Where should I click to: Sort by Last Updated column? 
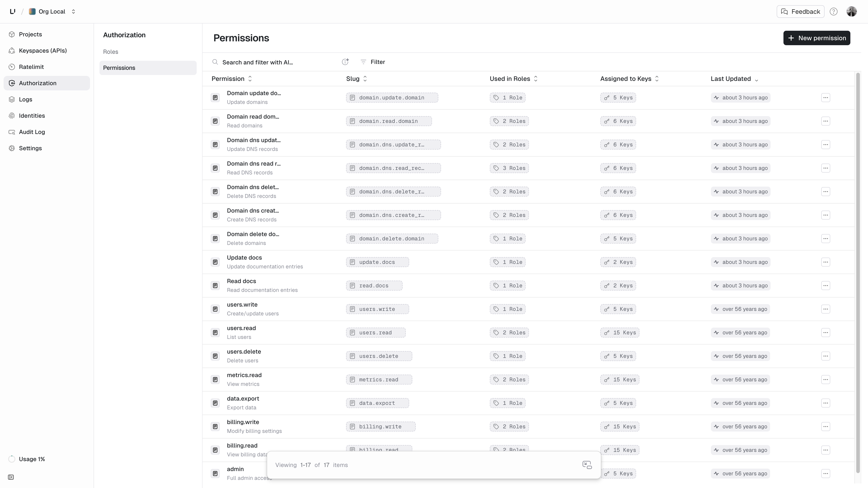click(x=734, y=79)
